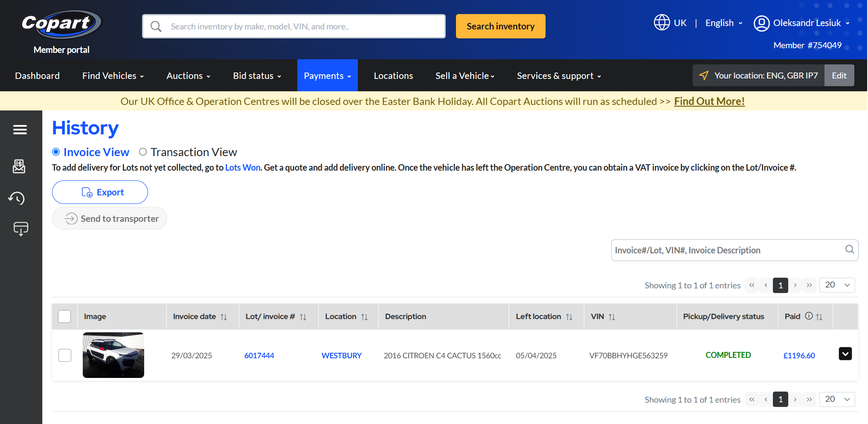Click the magnifier icon in inventory search
This screenshot has width=868, height=424.
click(x=156, y=26)
